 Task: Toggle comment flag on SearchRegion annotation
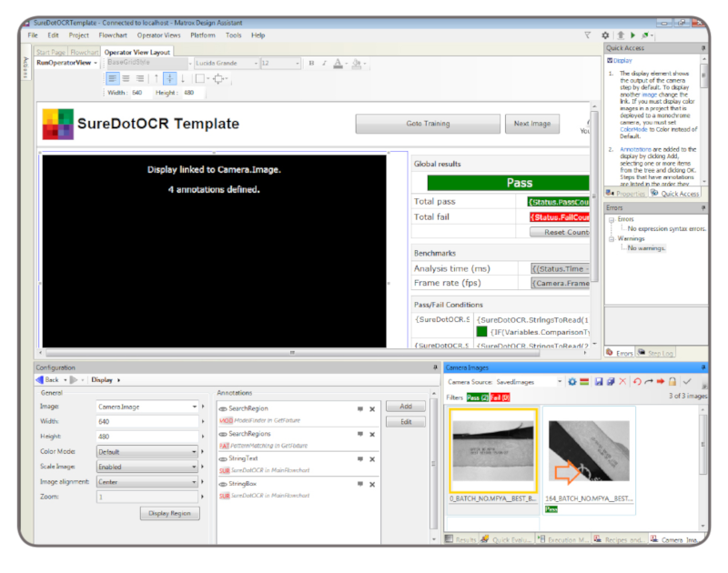pos(359,408)
